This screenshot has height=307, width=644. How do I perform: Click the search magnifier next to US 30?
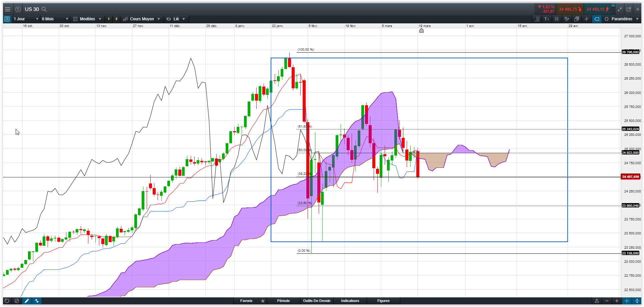44,9
